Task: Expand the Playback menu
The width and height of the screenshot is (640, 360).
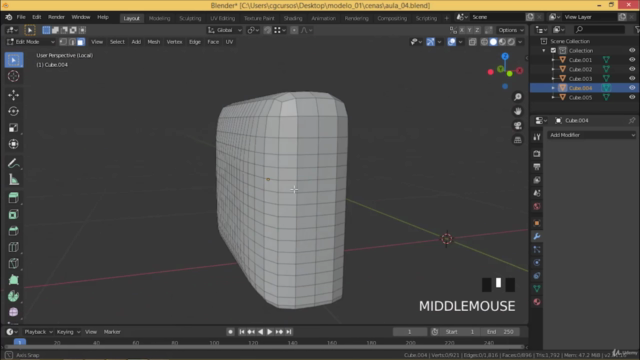Action: [38, 332]
